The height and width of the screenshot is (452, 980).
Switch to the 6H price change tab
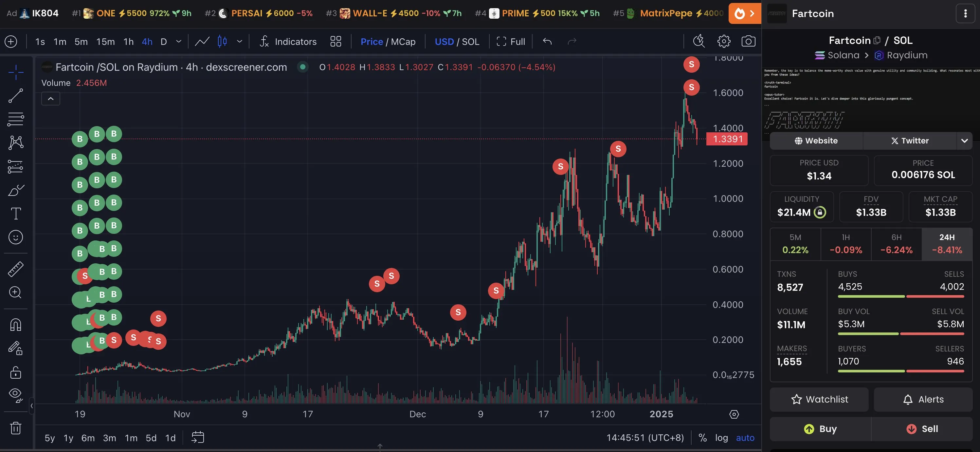[897, 244]
